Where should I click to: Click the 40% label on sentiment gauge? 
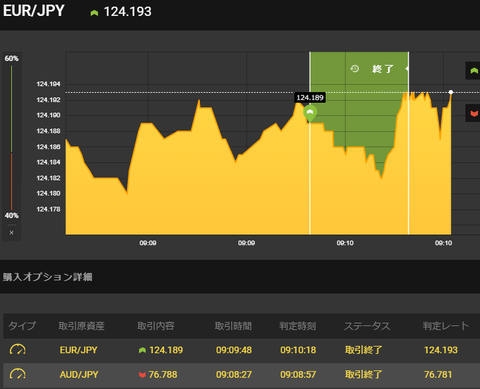tap(11, 215)
